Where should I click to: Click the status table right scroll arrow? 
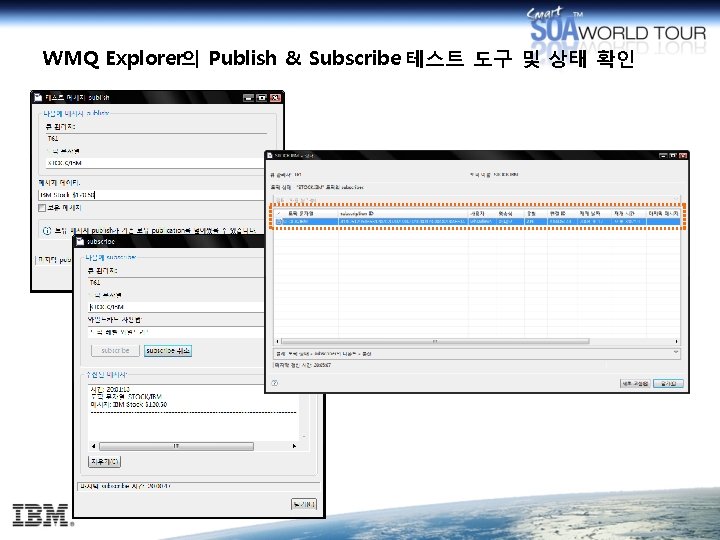(676, 341)
